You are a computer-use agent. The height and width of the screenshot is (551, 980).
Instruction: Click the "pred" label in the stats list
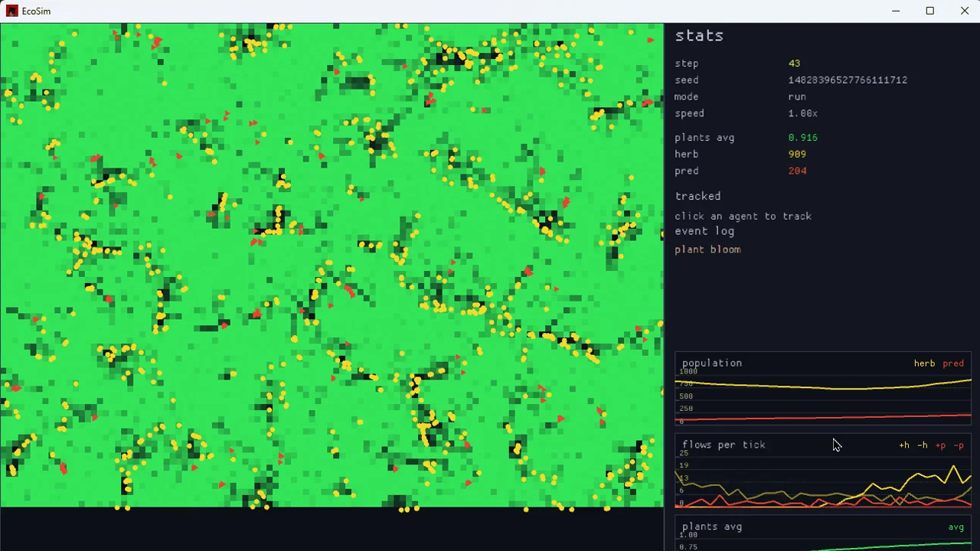click(x=687, y=171)
